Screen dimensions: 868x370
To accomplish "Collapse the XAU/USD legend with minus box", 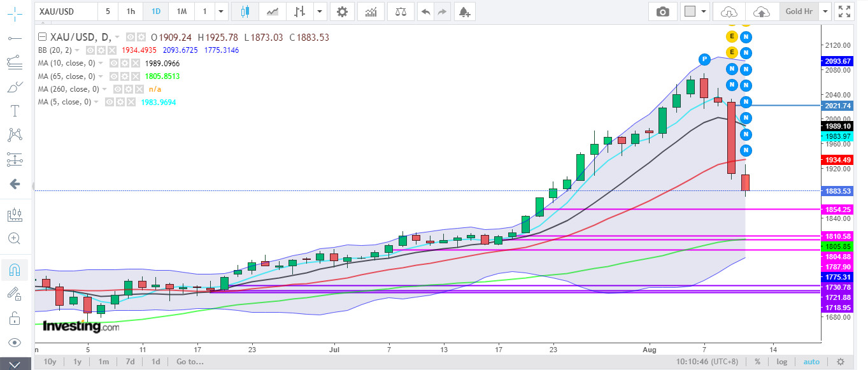I will click(x=43, y=37).
